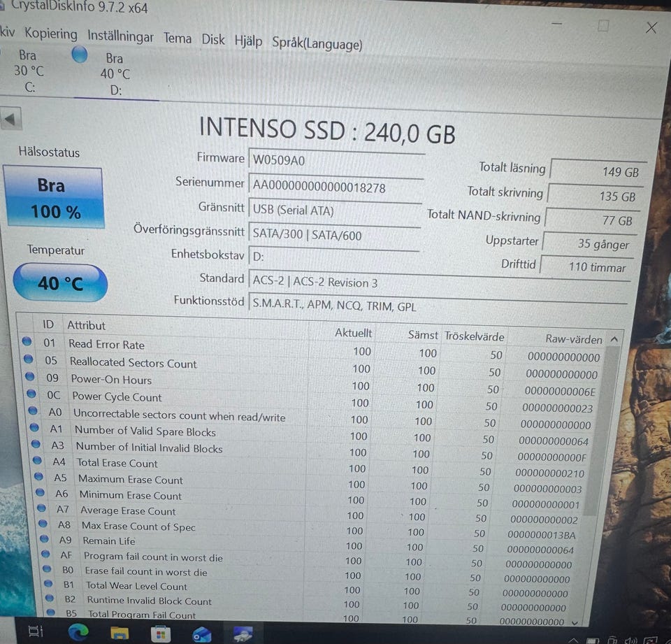This screenshot has height=644, width=671.
Task: Select the D: drive at 40 °C
Action: pyautogui.click(x=115, y=73)
